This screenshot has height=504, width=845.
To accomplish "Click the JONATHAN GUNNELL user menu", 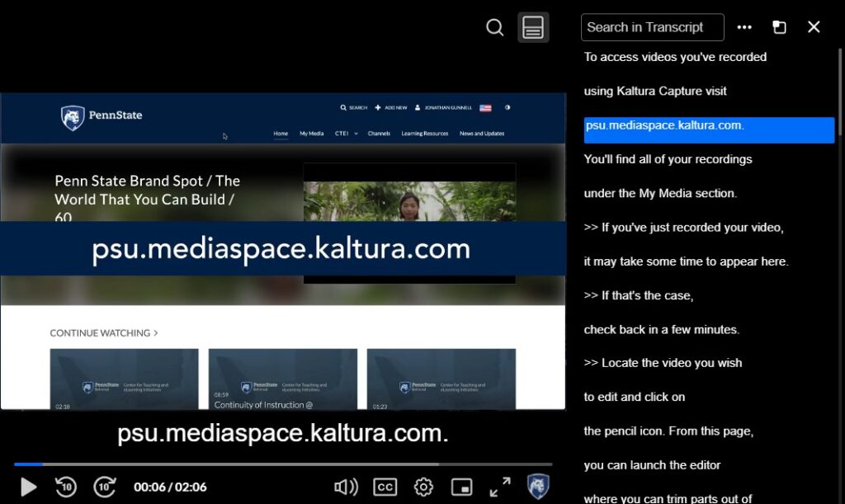I will (443, 108).
